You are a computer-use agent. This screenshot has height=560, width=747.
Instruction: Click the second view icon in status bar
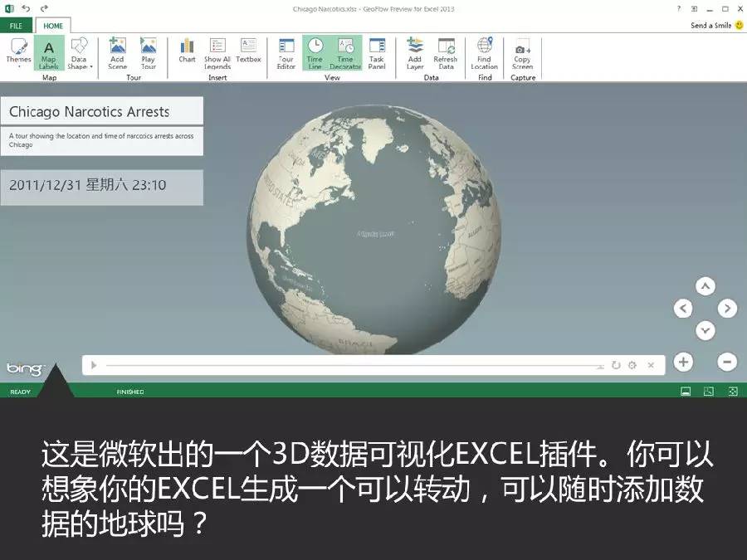(709, 392)
